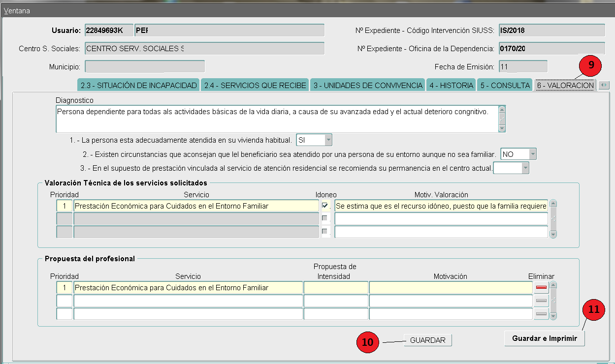
Task: Check the Idoneo checkbox on second service row
Action: coord(325,218)
